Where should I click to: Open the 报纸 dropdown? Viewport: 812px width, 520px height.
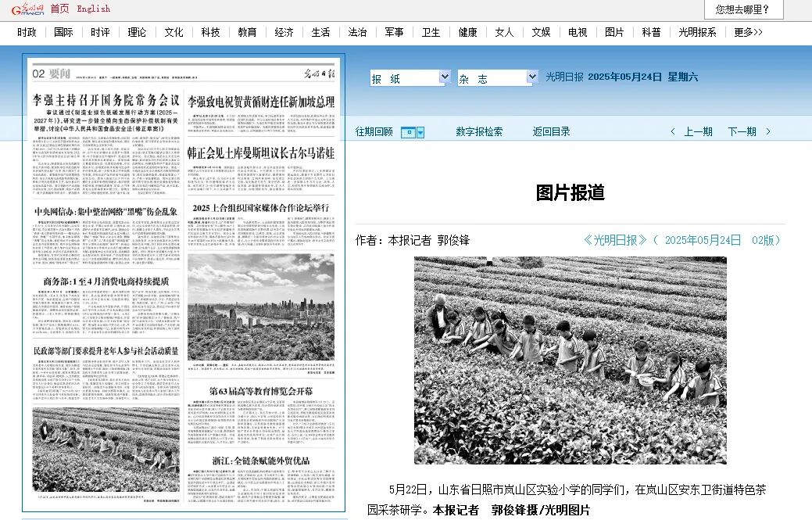point(410,77)
